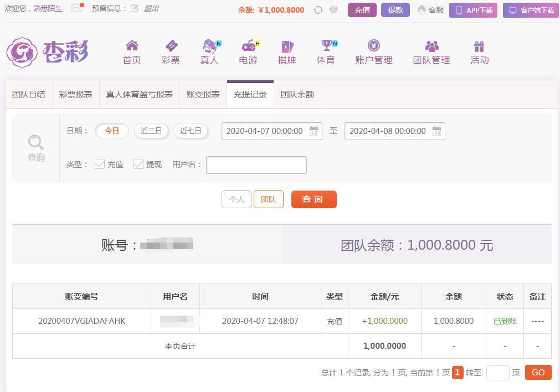Click the 退出 logout link
The image size is (560, 392).
tap(151, 8)
